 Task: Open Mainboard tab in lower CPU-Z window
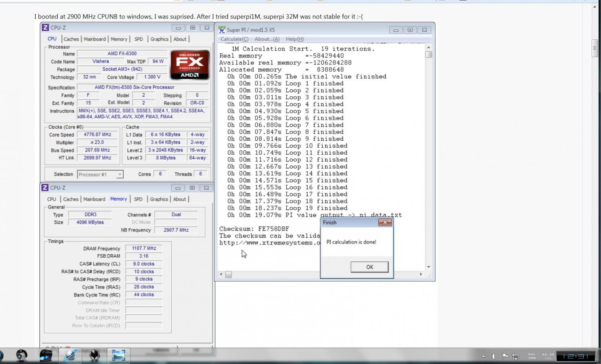point(94,199)
